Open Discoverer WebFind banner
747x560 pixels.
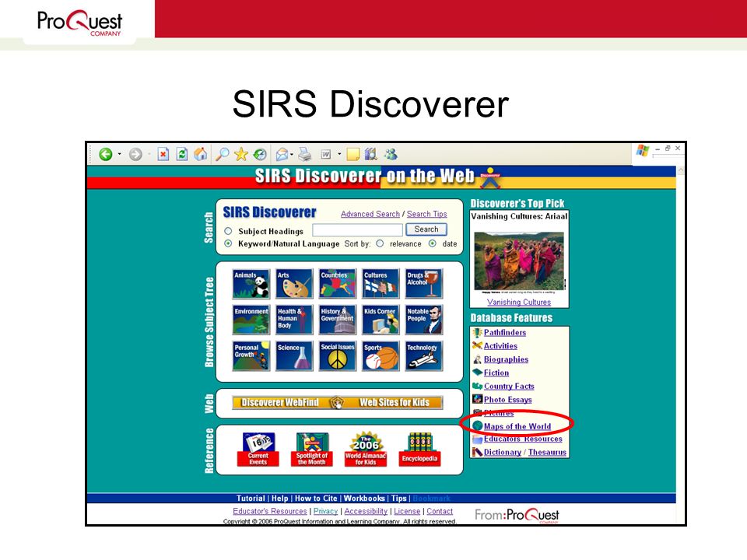click(x=280, y=402)
